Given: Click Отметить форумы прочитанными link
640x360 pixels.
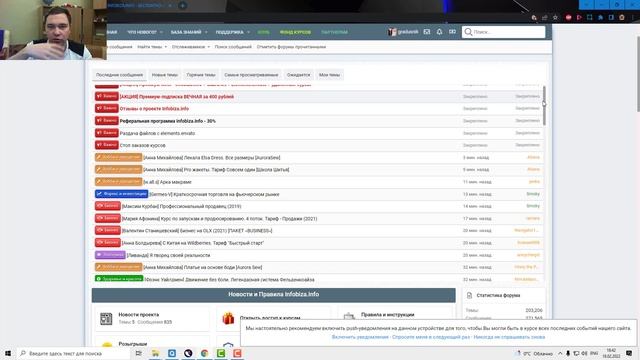Looking at the screenshot, I should click(291, 47).
